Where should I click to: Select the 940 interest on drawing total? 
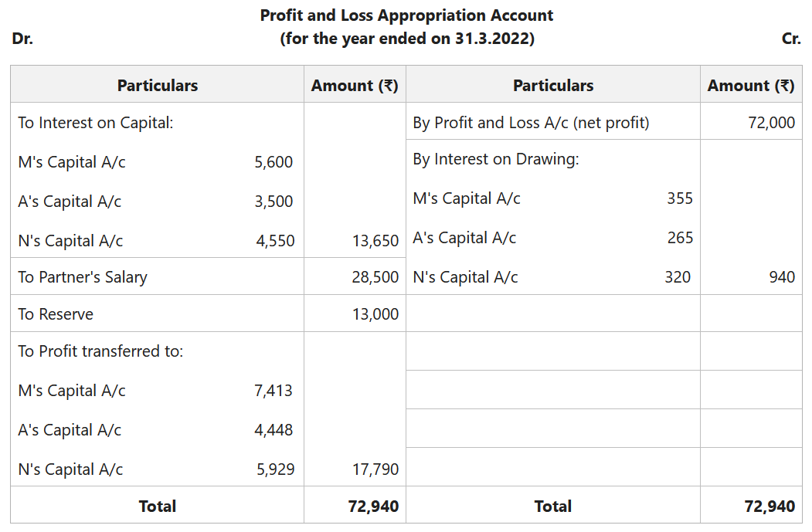pos(781,277)
